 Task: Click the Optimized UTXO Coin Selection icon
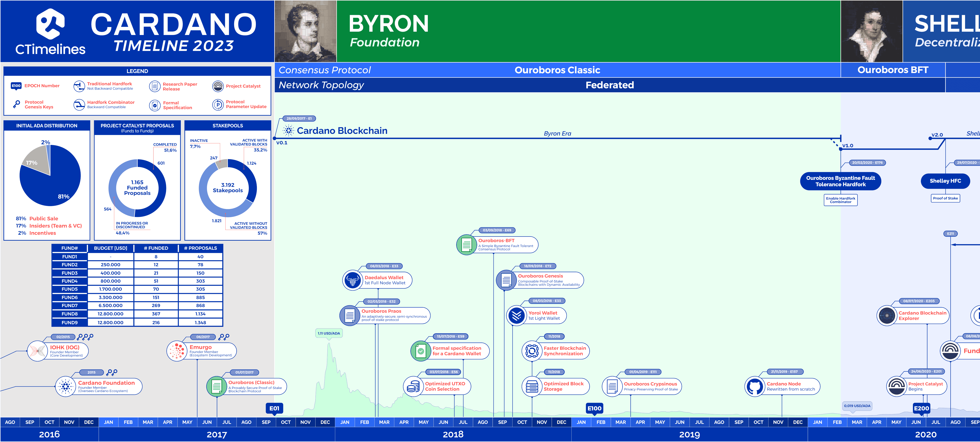coord(413,387)
